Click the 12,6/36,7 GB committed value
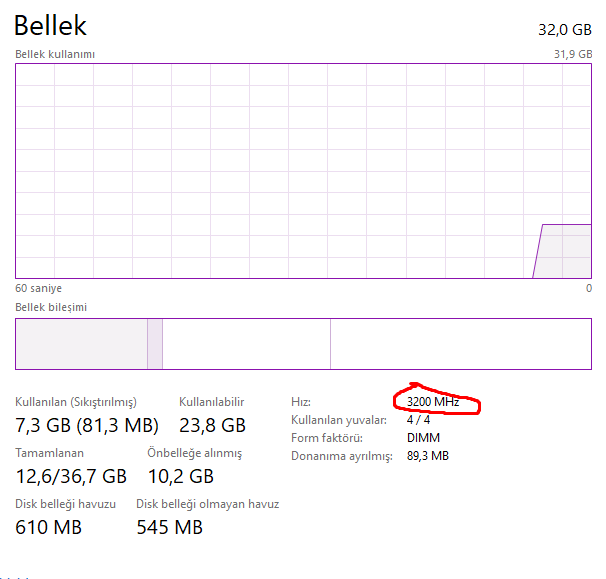The image size is (606, 579). click(71, 476)
